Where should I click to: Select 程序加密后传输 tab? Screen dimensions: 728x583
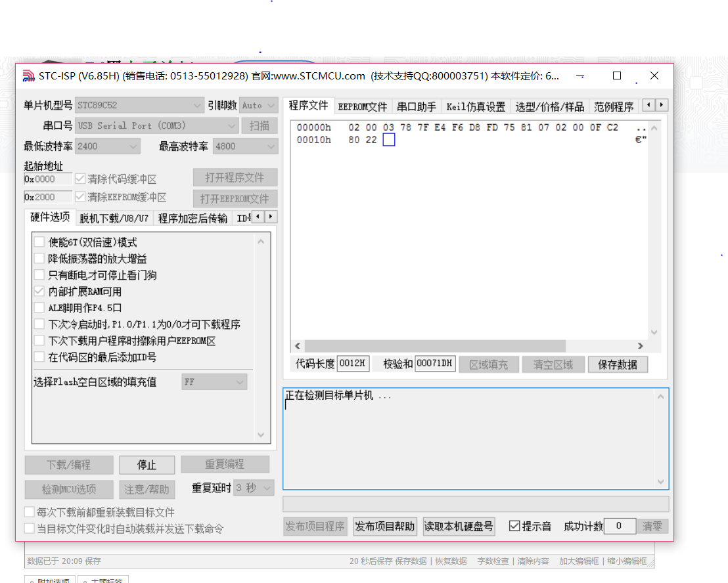(193, 219)
